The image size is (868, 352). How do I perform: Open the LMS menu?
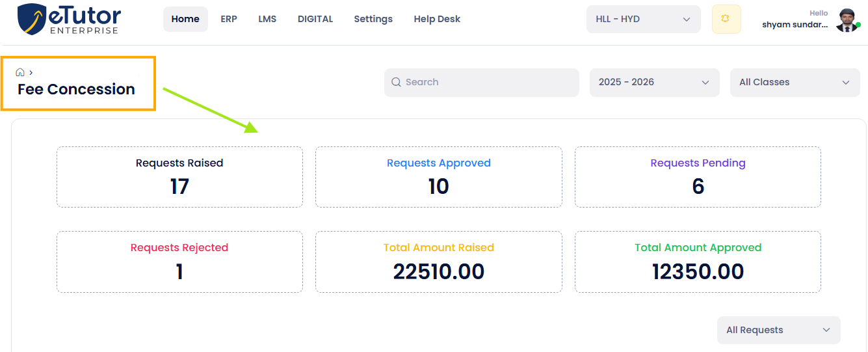point(267,19)
